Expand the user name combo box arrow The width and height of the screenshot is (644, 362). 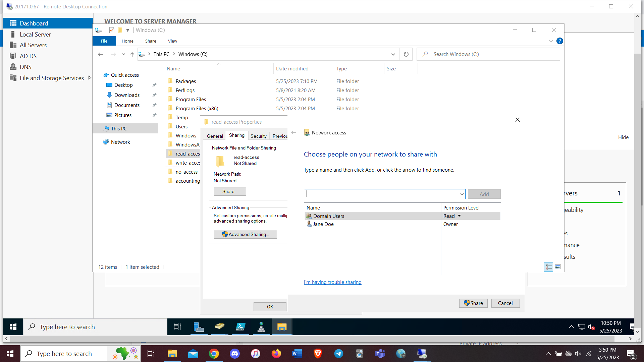462,194
